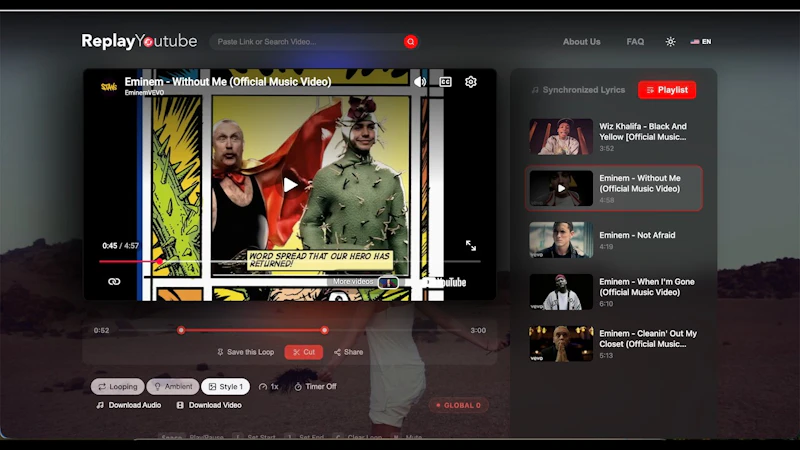Click the EminemVEVO channel avatar
800x450 pixels.
tap(109, 87)
